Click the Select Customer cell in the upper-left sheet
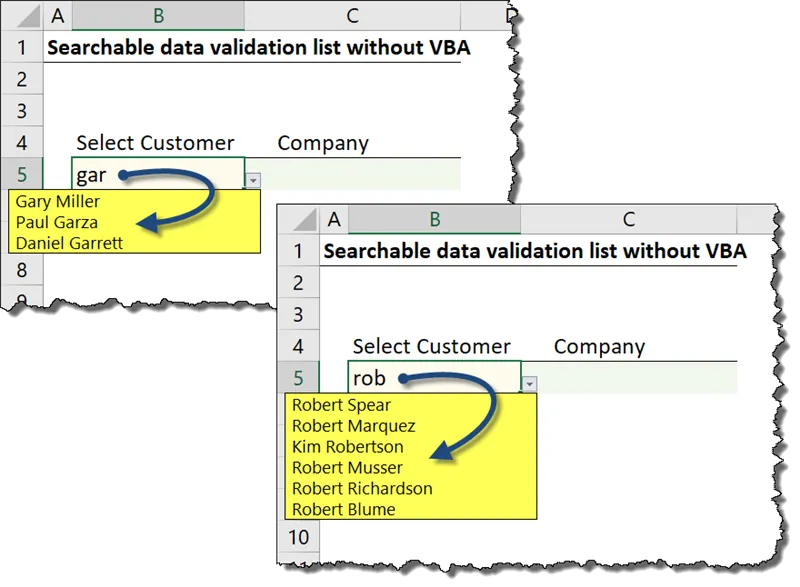The image size is (800, 587). click(157, 143)
